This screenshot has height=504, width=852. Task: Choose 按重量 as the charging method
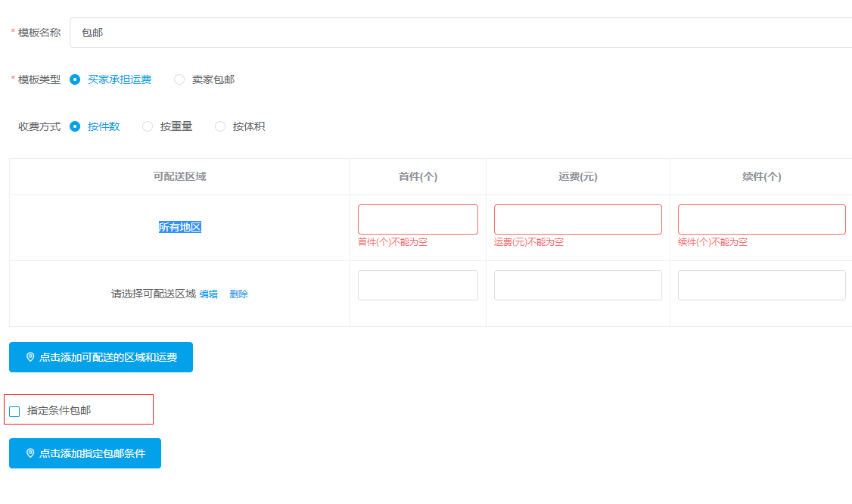(x=148, y=126)
